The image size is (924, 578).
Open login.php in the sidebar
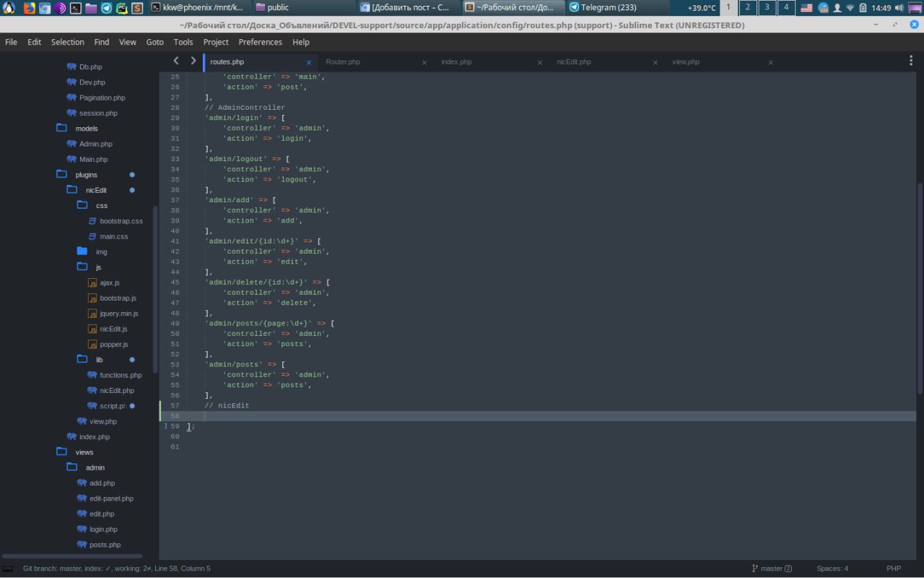click(103, 530)
